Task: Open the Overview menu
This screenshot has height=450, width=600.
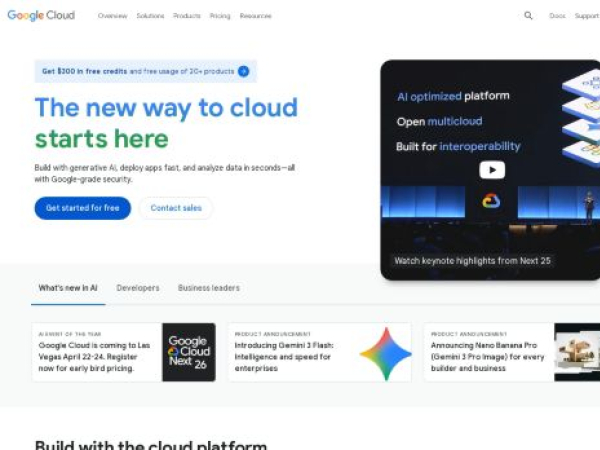Action: click(x=112, y=16)
